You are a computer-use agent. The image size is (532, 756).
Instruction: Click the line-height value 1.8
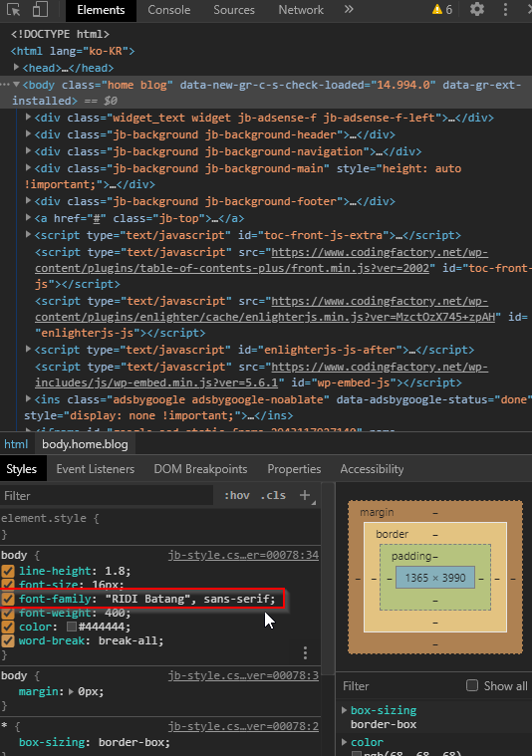click(116, 571)
